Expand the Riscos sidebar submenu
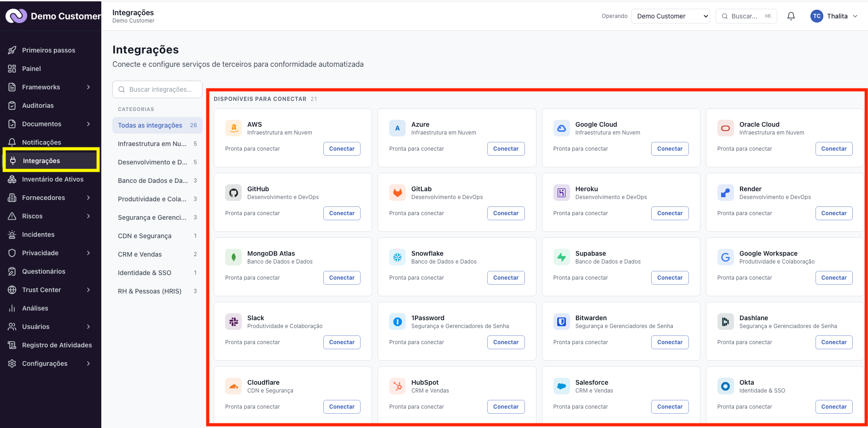This screenshot has height=428, width=868. [x=88, y=216]
